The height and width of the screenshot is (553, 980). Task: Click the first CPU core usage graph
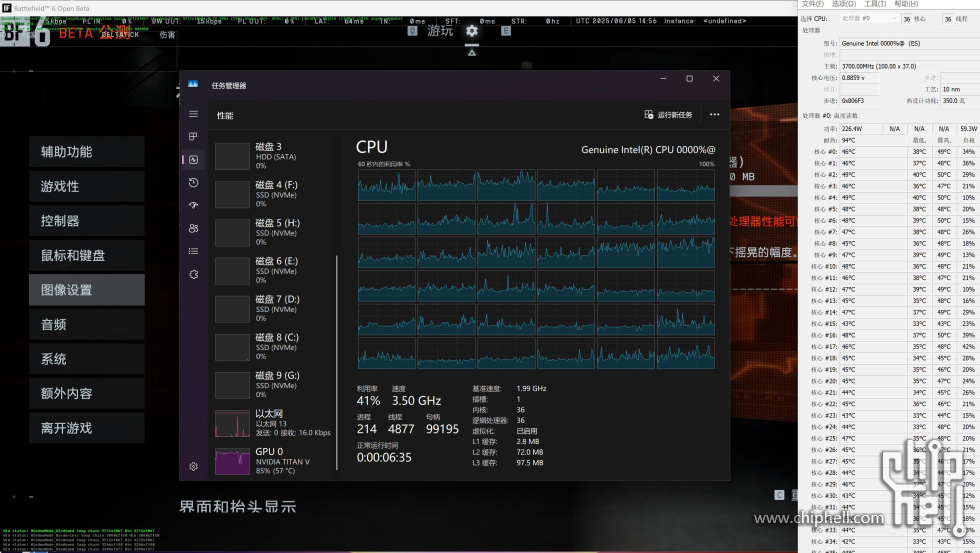386,185
